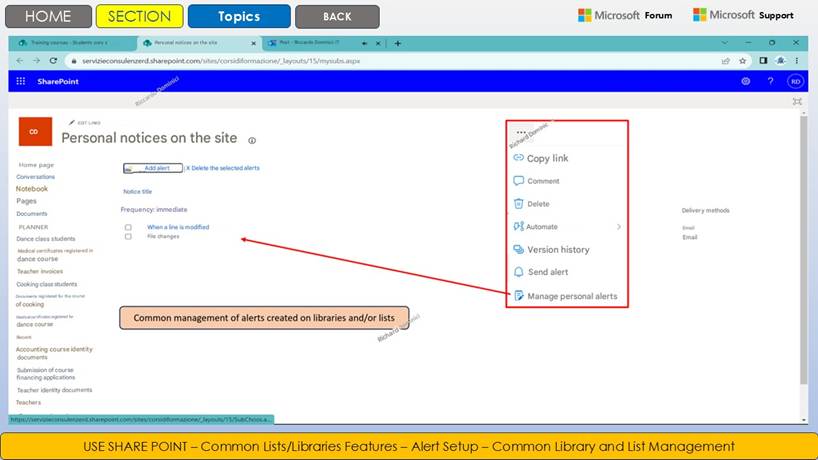Click the Comment bubble icon
Viewport: 818px width, 460px height.
pos(518,180)
